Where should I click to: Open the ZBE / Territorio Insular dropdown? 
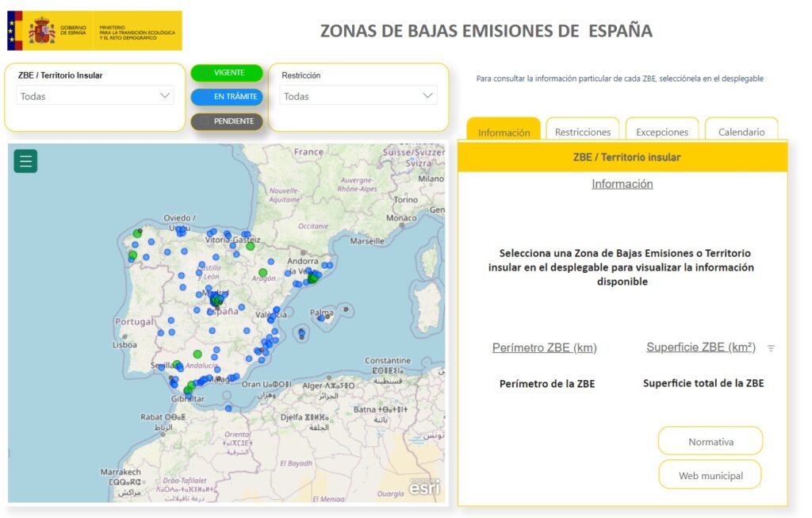coord(95,96)
